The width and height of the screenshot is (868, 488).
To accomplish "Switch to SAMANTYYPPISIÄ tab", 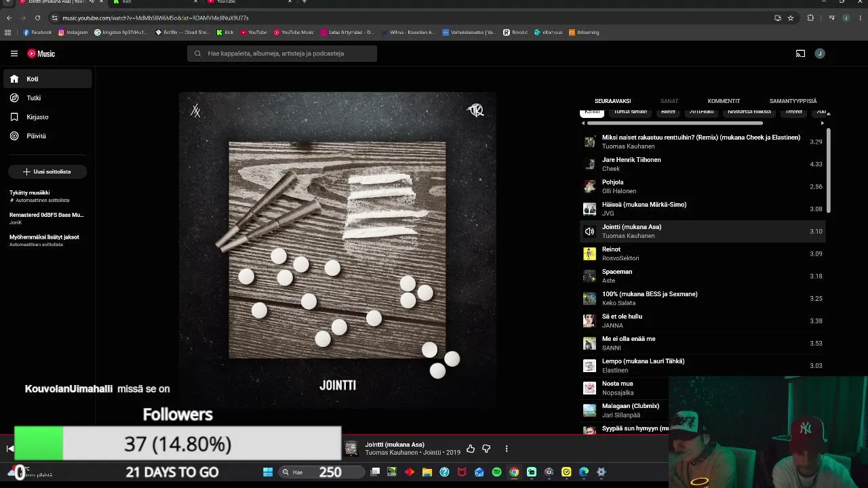I will coord(793,101).
